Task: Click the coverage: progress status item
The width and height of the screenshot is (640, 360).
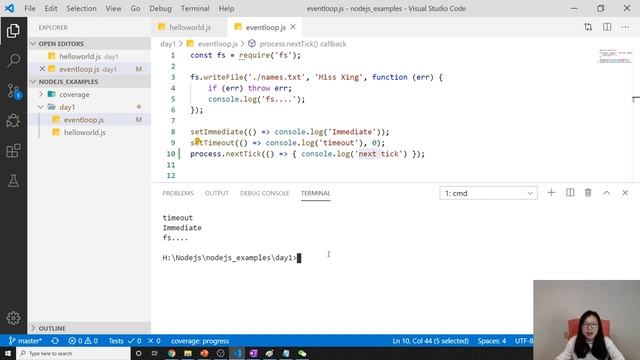Action: coord(200,341)
